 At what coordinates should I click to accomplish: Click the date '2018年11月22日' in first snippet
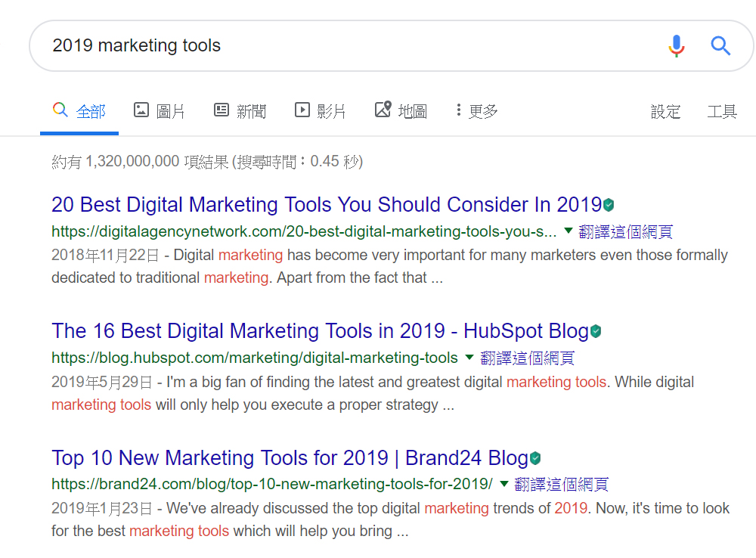(105, 256)
